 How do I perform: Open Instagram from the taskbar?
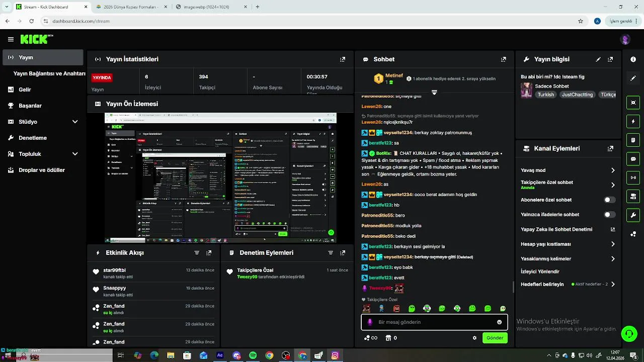tap(335, 355)
